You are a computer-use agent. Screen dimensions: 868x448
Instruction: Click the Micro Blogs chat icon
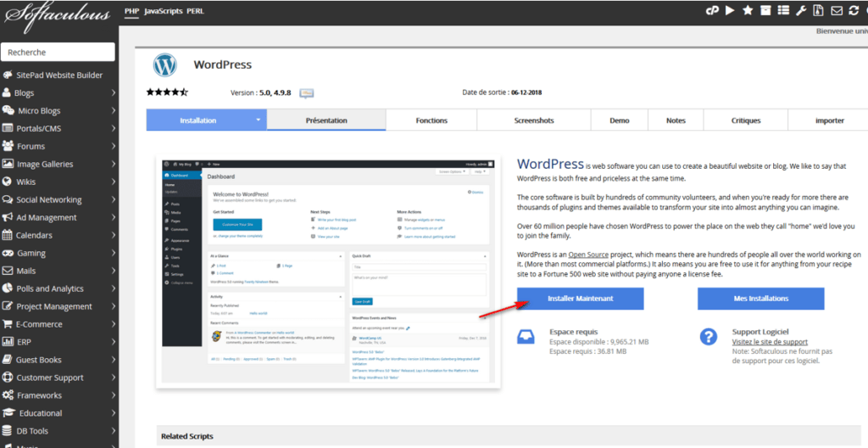(x=8, y=111)
